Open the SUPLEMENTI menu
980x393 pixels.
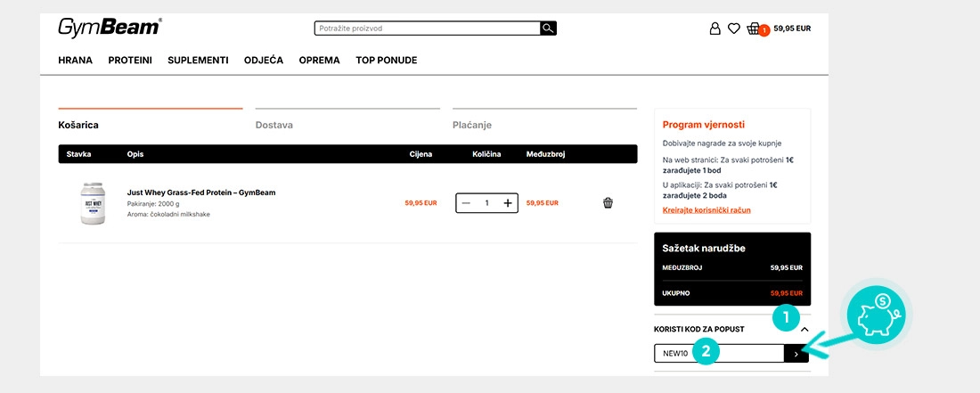pyautogui.click(x=198, y=61)
